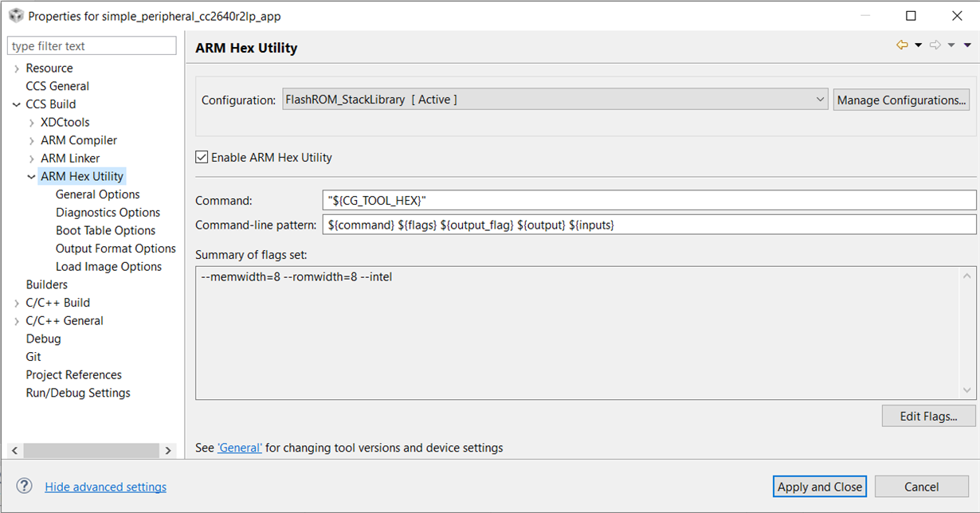980x513 pixels.
Task: Click the Manage Configurations button
Action: click(901, 100)
